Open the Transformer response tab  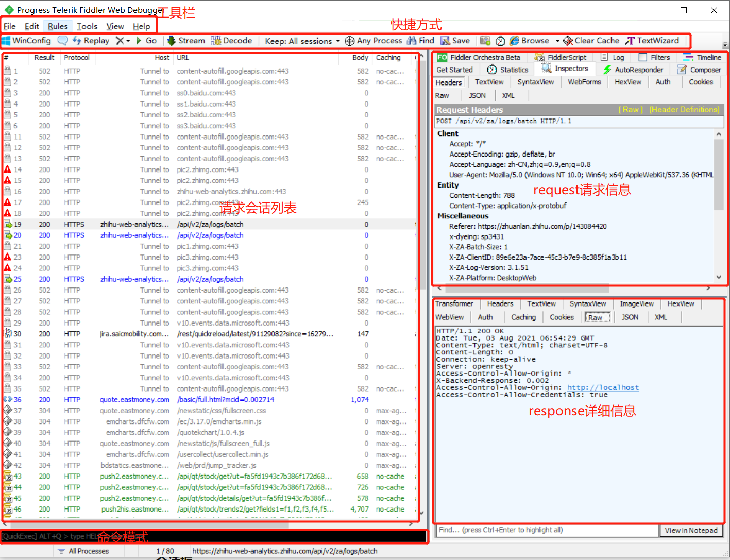click(454, 304)
